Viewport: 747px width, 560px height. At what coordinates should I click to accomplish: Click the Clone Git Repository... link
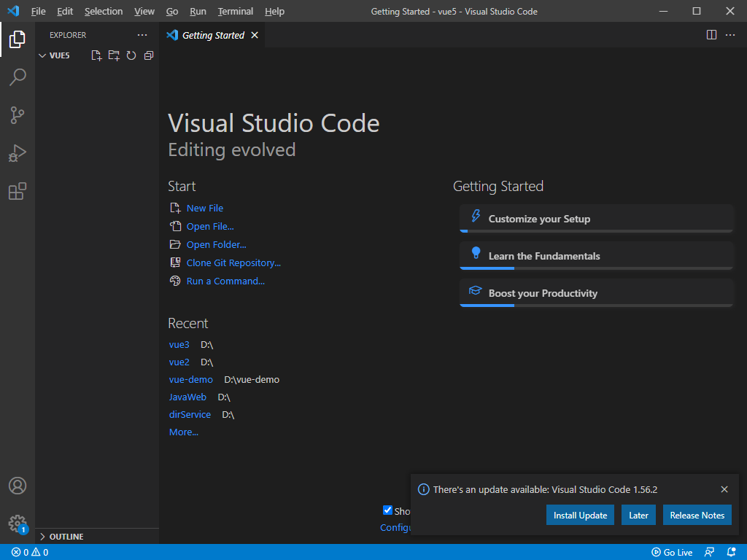233,262
